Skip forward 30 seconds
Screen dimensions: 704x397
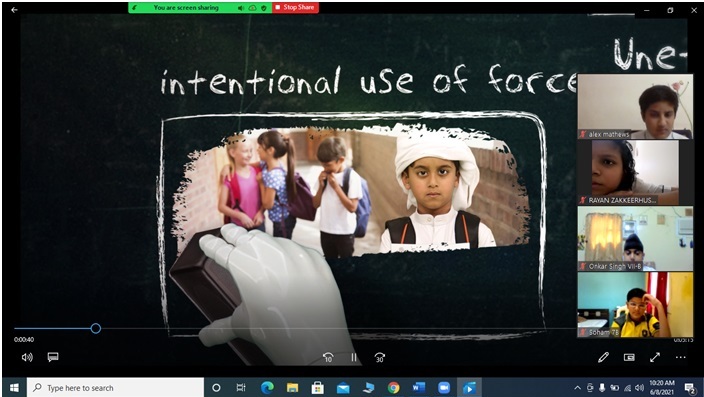click(379, 357)
